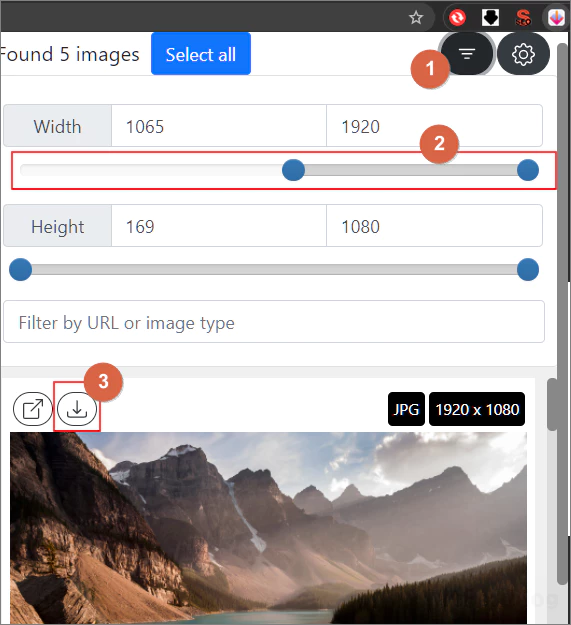Edit the minimum width field 1065
Screen dimensions: 571x625
tap(219, 126)
